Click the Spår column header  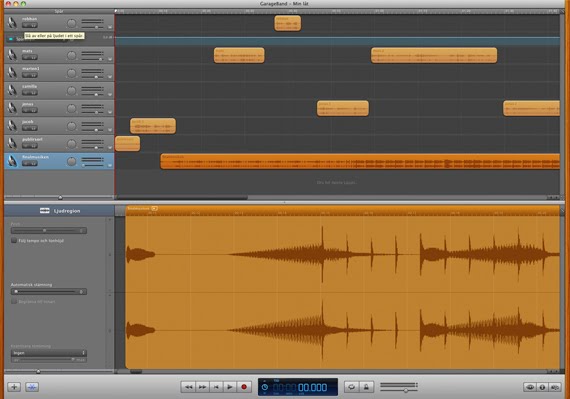tap(59, 11)
